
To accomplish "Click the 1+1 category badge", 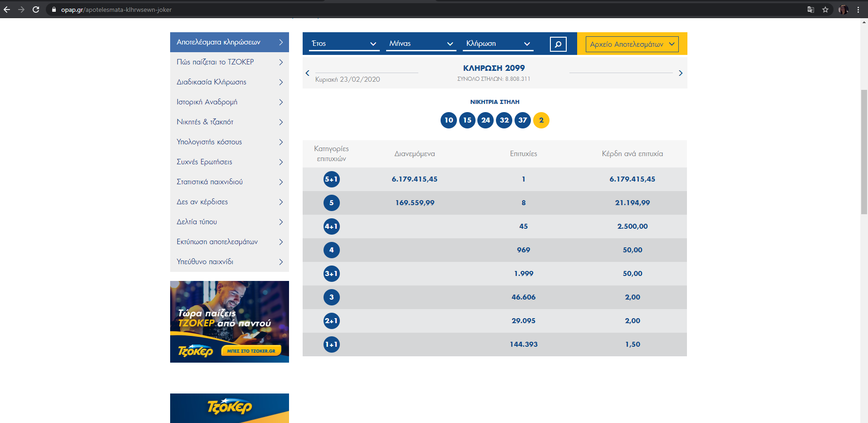I will coord(332,344).
